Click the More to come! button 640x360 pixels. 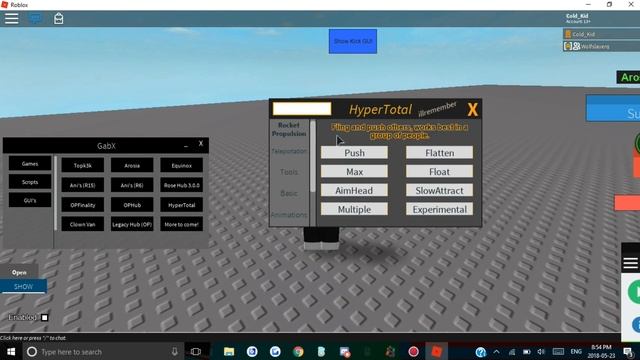[181, 224]
